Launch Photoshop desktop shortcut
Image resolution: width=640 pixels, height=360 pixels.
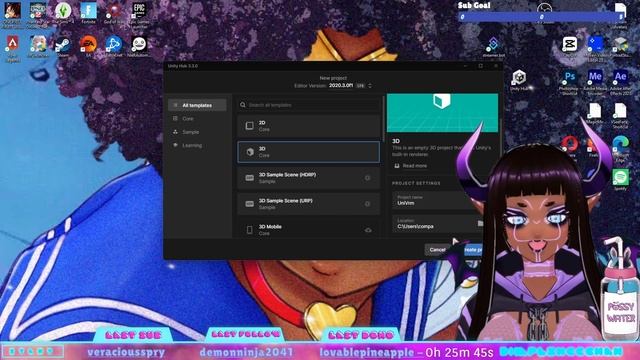[569, 82]
